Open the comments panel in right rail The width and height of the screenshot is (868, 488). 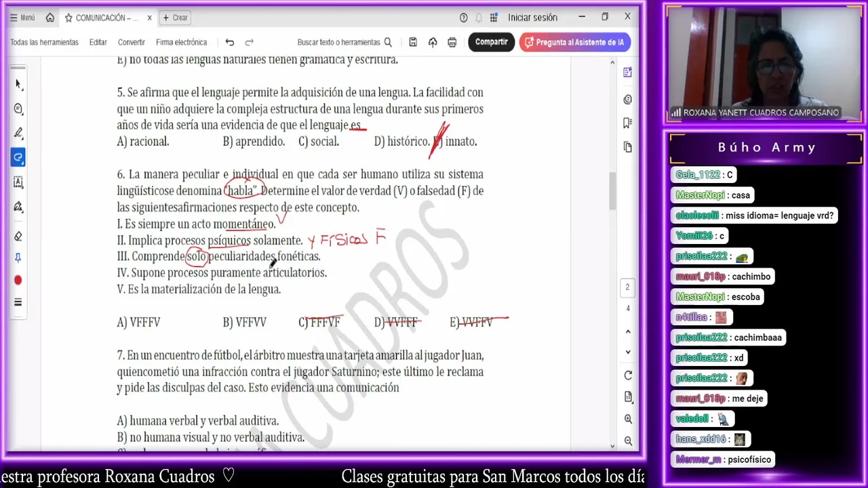pyautogui.click(x=627, y=100)
